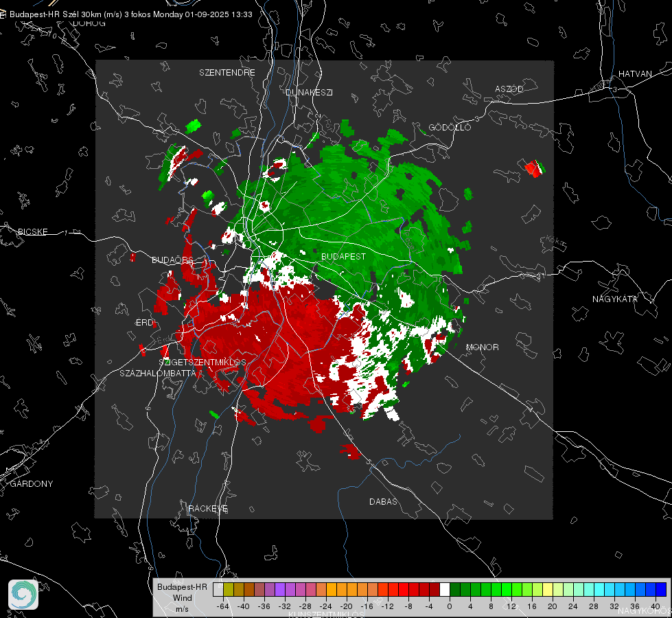
Task: Click the light grey leftmost legend swatch
Action: 218,590
